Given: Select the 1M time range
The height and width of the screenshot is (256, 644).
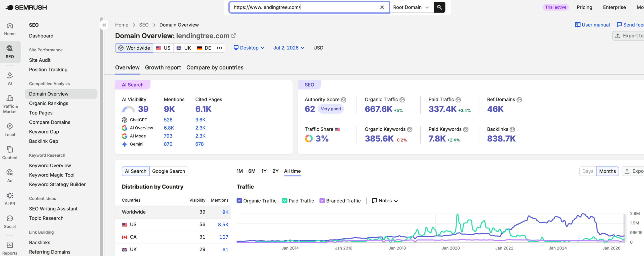Looking at the screenshot, I should coord(240,171).
